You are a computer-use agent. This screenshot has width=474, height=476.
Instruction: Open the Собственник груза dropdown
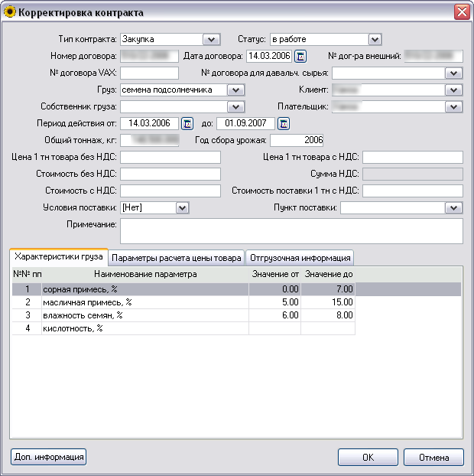coord(235,107)
